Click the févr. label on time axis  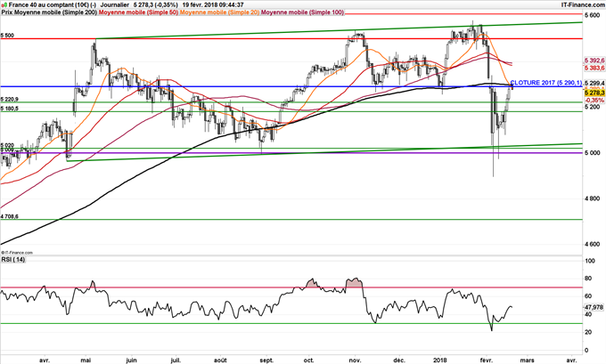(487, 360)
